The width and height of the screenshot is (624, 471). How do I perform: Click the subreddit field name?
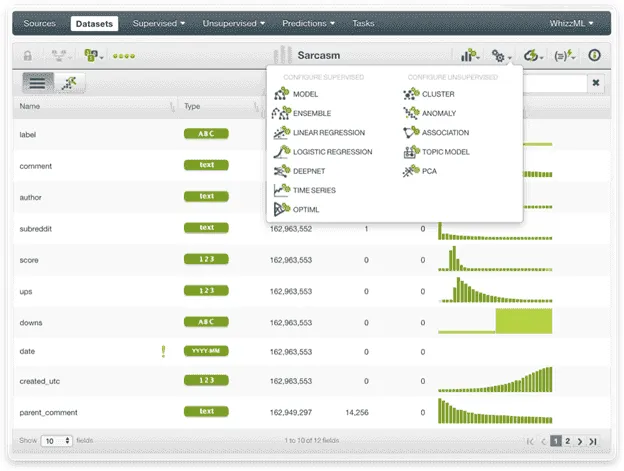click(35, 229)
